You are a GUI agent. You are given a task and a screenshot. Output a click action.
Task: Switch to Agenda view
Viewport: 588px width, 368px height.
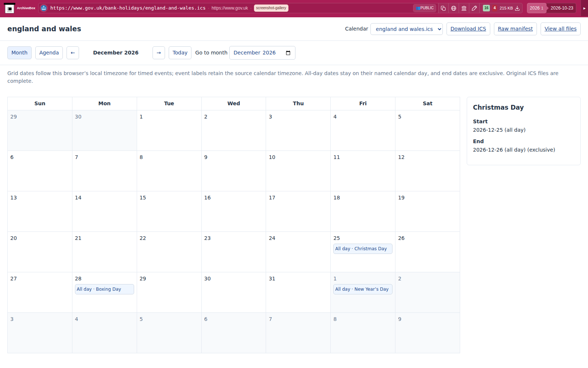(x=49, y=53)
